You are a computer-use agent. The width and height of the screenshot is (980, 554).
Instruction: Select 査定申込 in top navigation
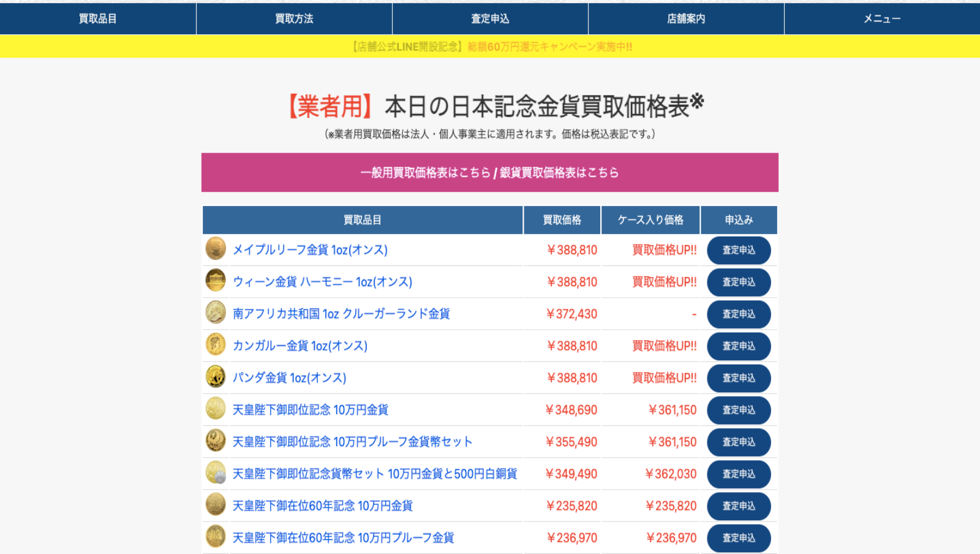click(490, 18)
